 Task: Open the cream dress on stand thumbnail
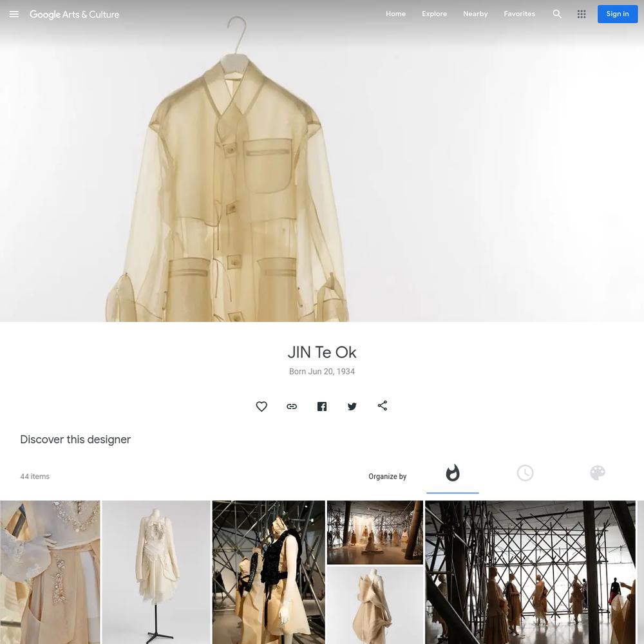coord(156,572)
